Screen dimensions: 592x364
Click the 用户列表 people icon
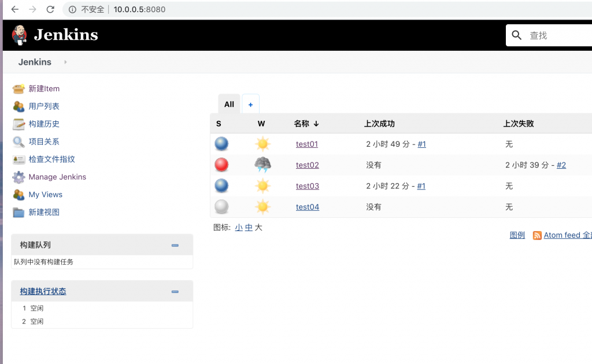[x=18, y=106]
